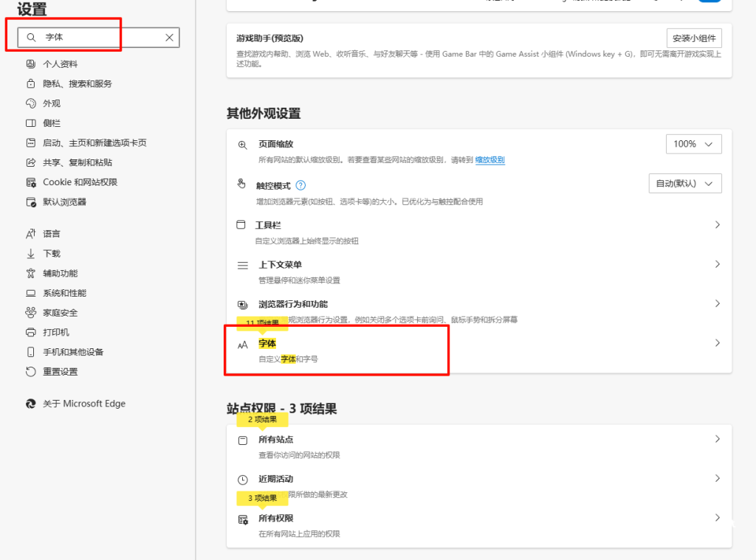
Task: Follow the 缩放级别 link
Action: [489, 160]
